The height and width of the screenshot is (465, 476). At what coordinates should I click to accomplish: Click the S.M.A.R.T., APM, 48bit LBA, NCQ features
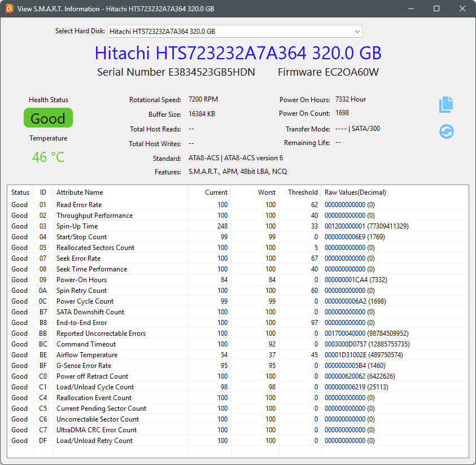(238, 172)
